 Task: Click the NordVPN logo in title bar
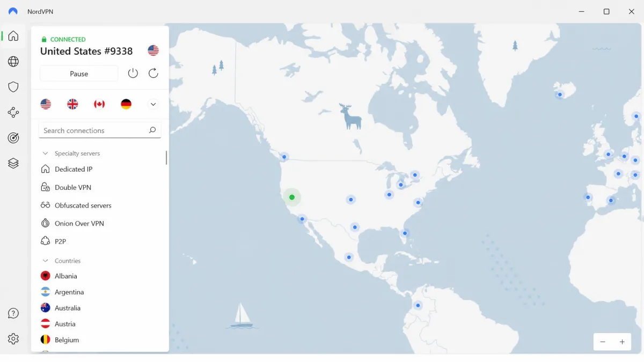point(13,11)
